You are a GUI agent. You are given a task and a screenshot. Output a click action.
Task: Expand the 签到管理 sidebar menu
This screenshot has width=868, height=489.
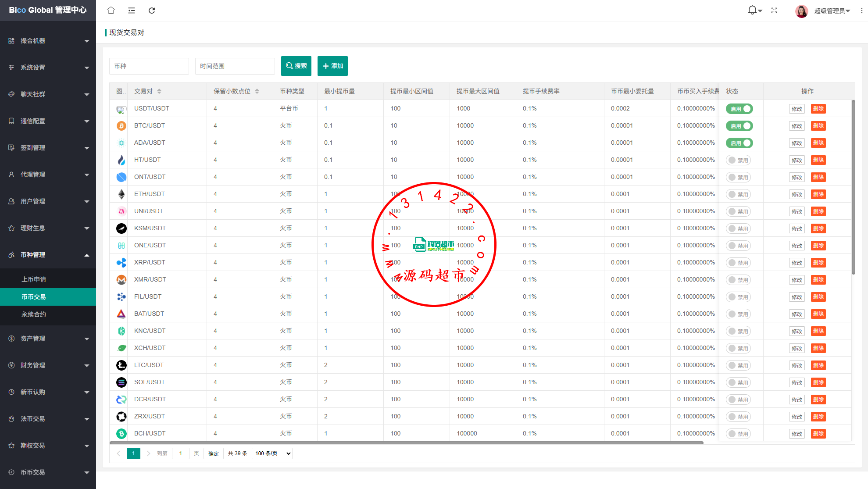(48, 148)
